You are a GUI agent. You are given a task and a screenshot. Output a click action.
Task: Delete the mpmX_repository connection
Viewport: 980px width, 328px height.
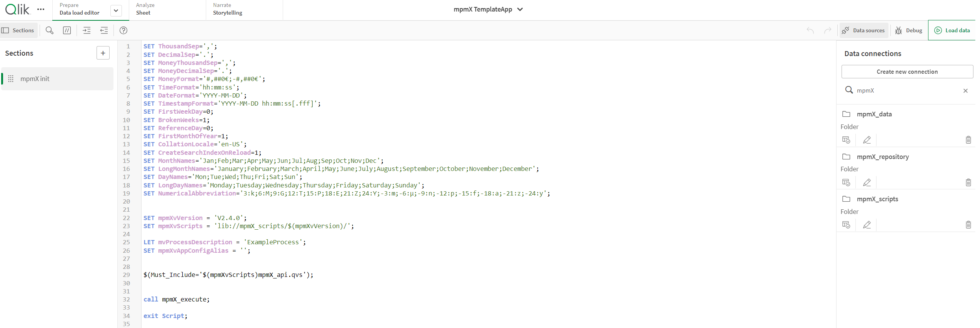(968, 182)
